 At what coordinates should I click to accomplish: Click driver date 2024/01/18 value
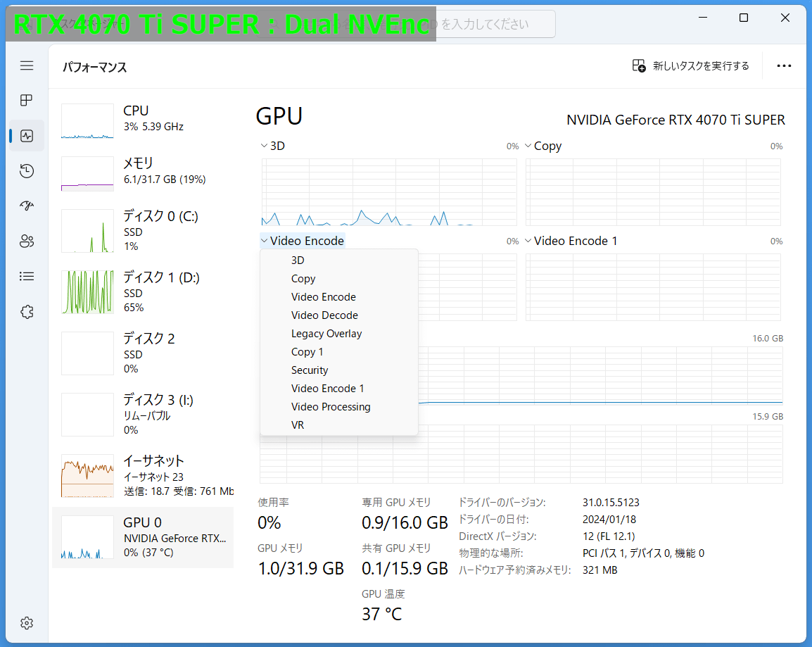click(x=609, y=520)
